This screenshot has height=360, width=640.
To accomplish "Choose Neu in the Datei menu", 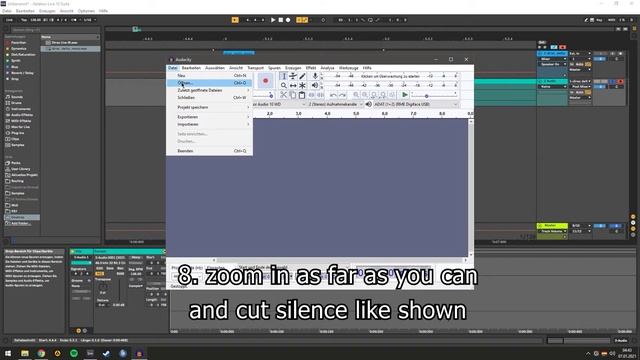I will [x=209, y=76].
